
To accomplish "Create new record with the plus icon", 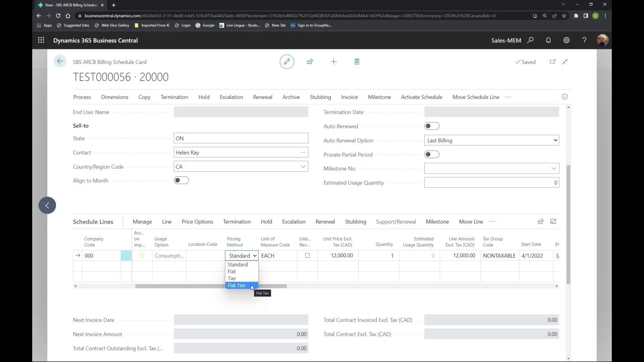I will coord(333,62).
